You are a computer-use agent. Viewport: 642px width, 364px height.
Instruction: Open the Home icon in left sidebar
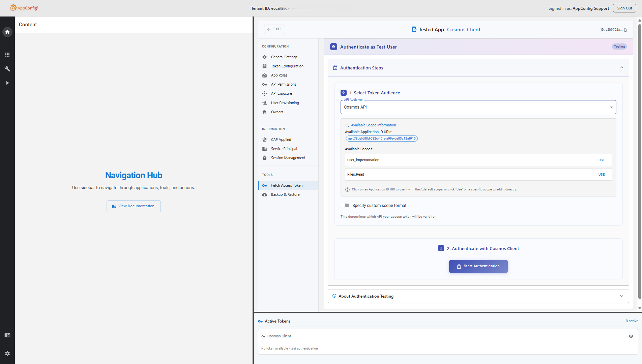pyautogui.click(x=7, y=32)
